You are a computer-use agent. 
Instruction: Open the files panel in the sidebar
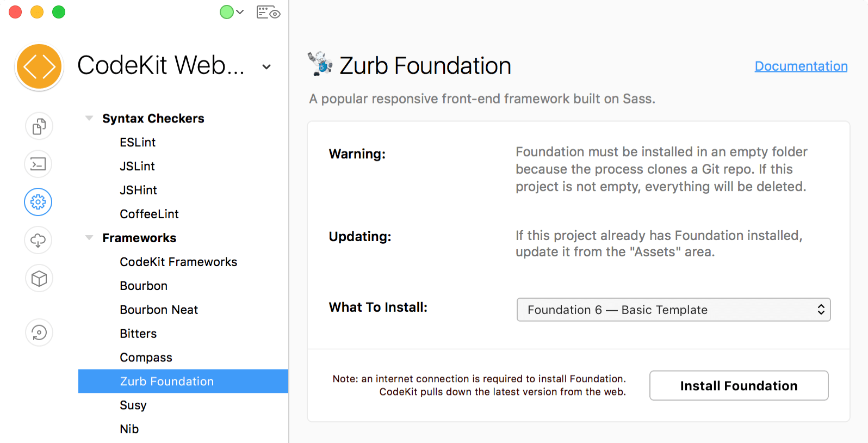point(38,126)
